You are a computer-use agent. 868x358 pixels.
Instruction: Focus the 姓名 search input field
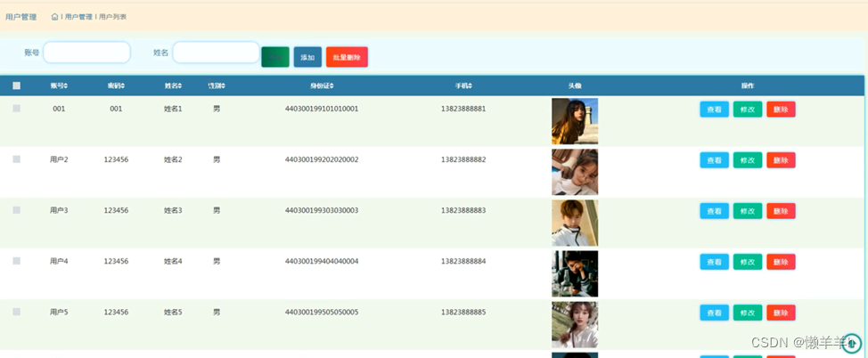[x=216, y=53]
